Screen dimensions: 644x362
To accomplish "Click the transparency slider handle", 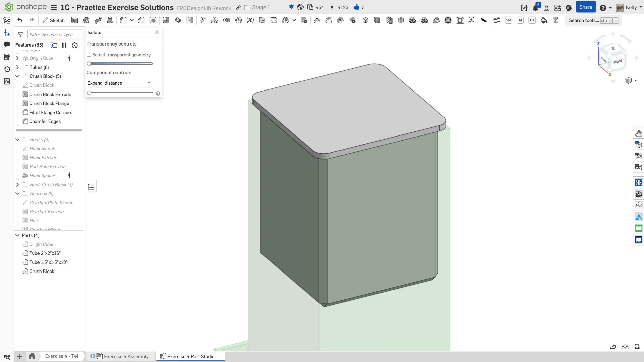I will [89, 64].
